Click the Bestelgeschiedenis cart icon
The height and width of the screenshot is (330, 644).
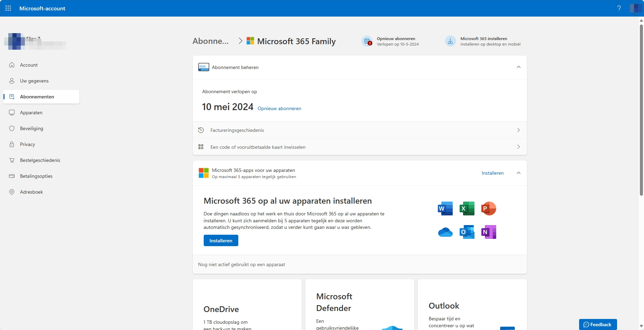point(12,160)
